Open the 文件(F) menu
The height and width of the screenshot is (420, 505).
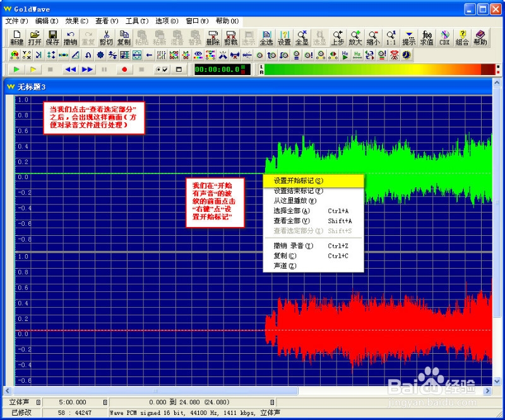pyautogui.click(x=17, y=21)
